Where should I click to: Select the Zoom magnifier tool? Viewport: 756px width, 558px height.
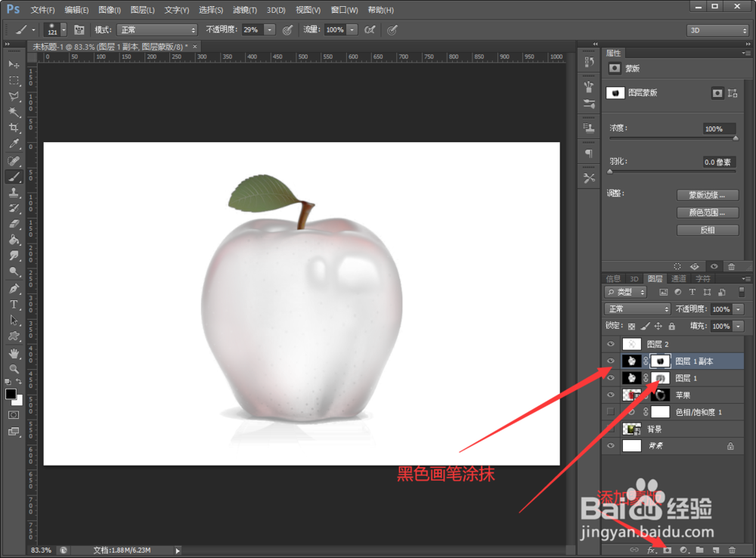(14, 369)
